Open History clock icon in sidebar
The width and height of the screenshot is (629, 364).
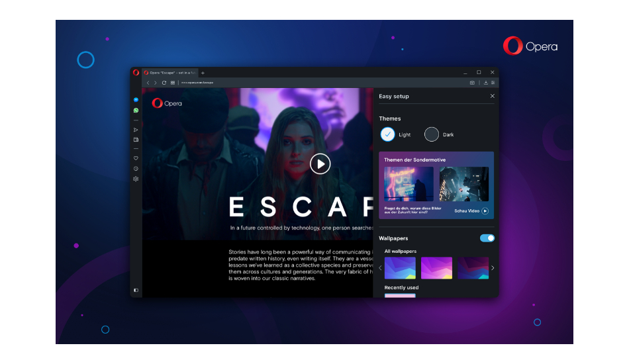136,169
